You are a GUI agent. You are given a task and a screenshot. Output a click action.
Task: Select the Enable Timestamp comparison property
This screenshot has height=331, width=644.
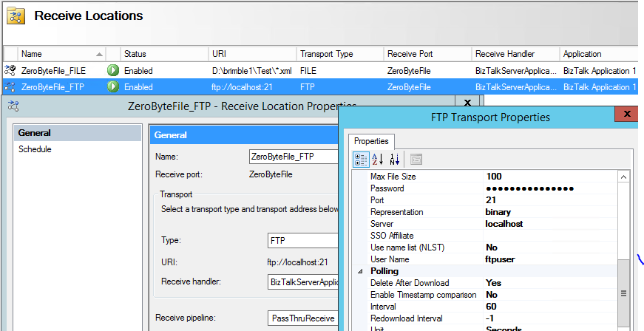pyautogui.click(x=424, y=295)
